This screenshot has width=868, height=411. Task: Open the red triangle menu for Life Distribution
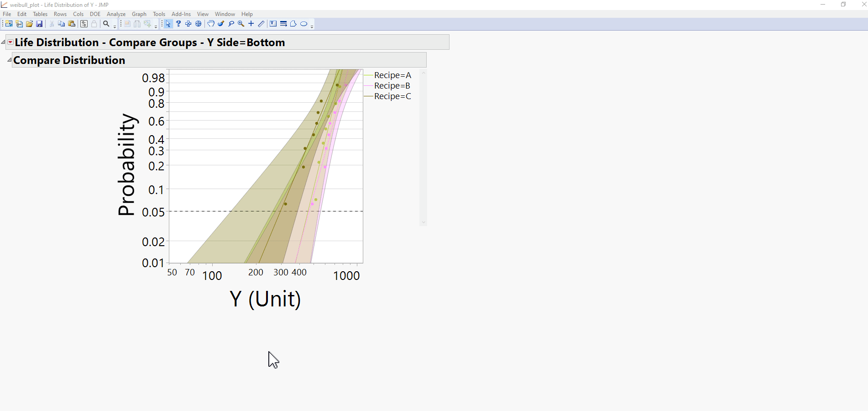pyautogui.click(x=10, y=42)
